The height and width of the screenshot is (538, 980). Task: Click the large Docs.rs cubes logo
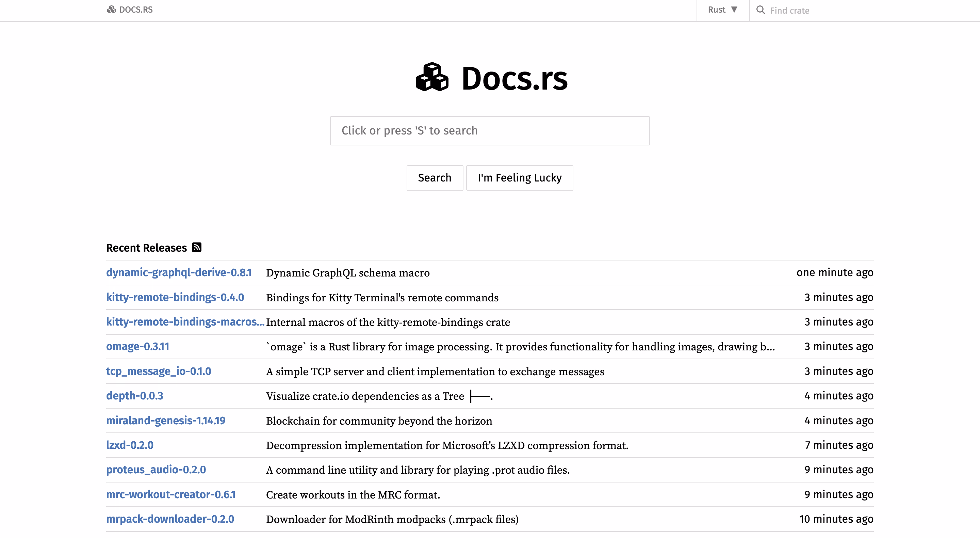click(x=432, y=77)
